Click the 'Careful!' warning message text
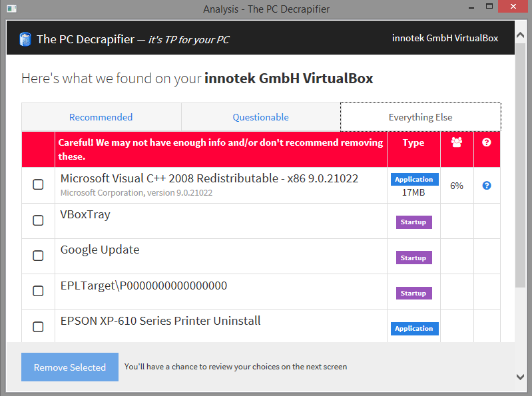Viewport: 532px width, 396px height. coord(220,149)
